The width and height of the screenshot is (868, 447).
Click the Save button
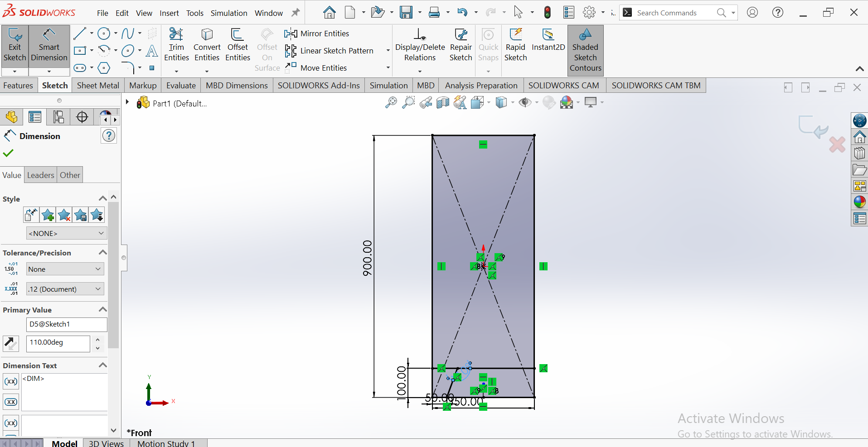coord(406,12)
